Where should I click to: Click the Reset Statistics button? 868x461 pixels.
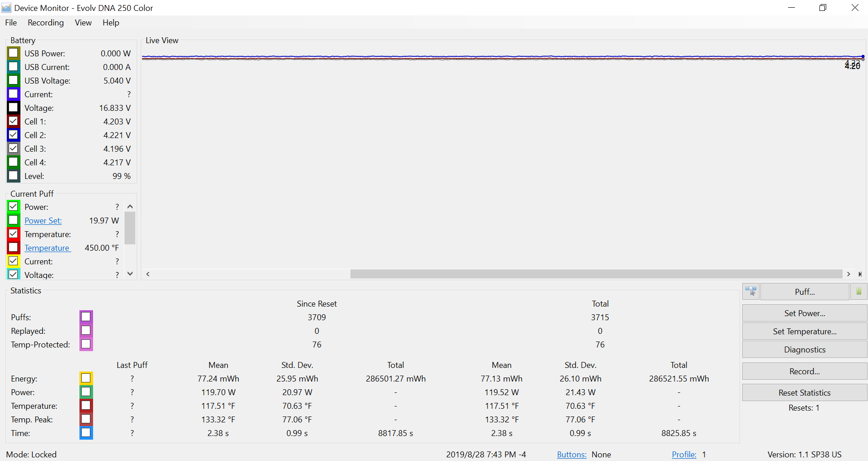(x=804, y=393)
